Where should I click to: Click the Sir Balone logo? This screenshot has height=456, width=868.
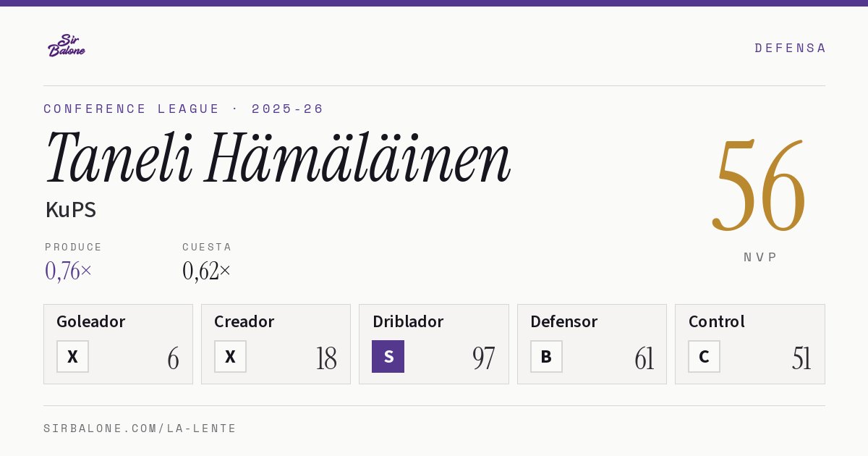[x=67, y=46]
